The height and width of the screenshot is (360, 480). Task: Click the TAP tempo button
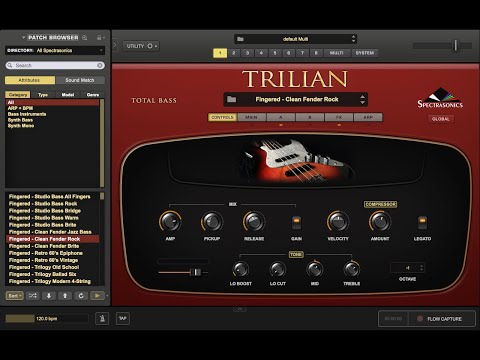(x=123, y=319)
